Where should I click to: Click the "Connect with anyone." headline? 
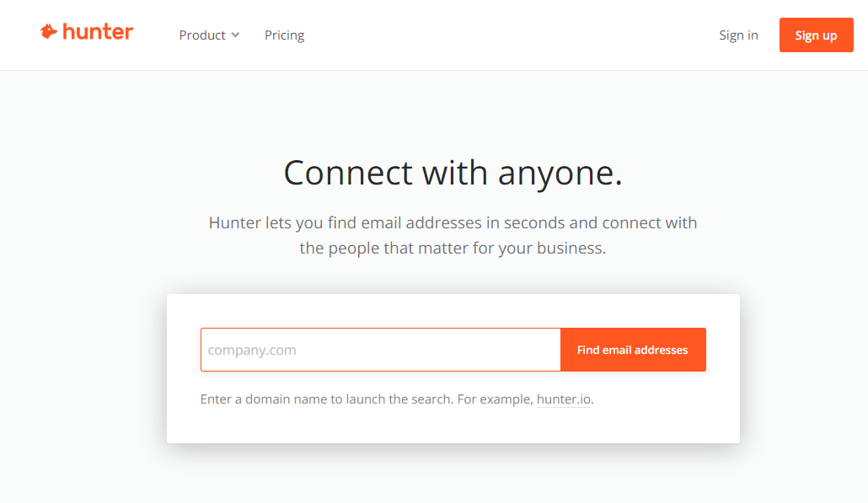coord(453,173)
